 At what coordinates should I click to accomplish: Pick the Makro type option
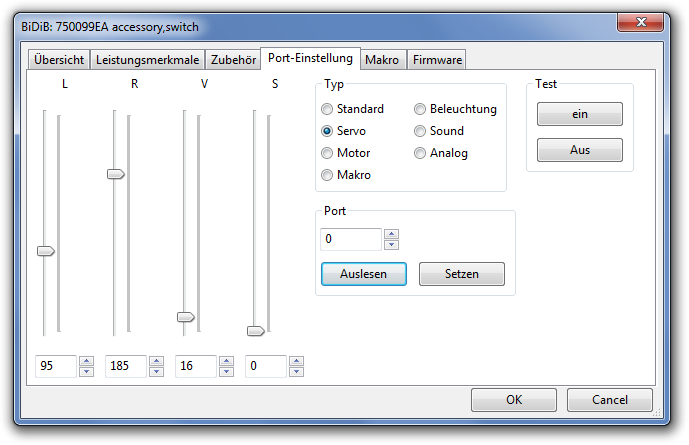click(327, 175)
